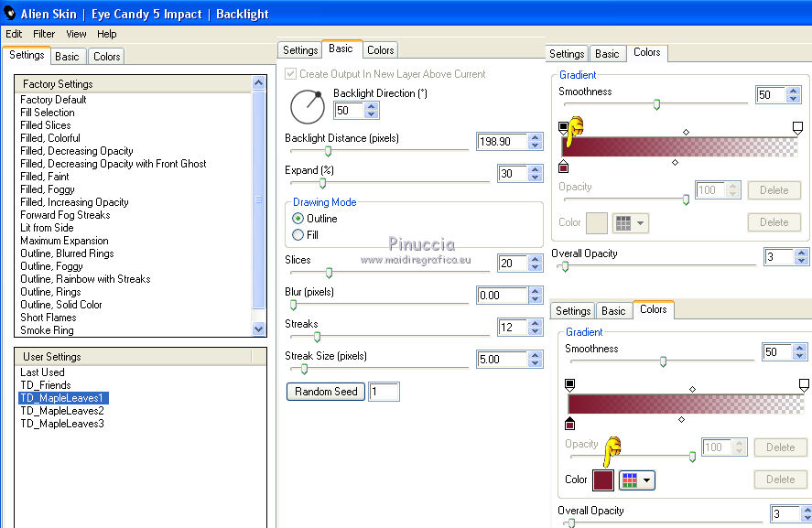Click upper Smoothness stepper arrows
The image size is (812, 528).
[793, 95]
